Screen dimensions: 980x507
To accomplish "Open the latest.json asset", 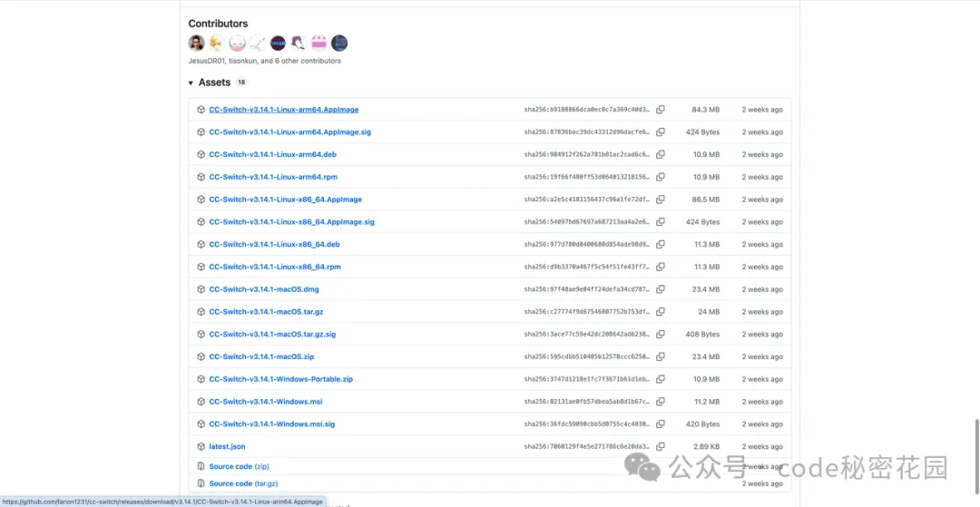I will pos(227,446).
